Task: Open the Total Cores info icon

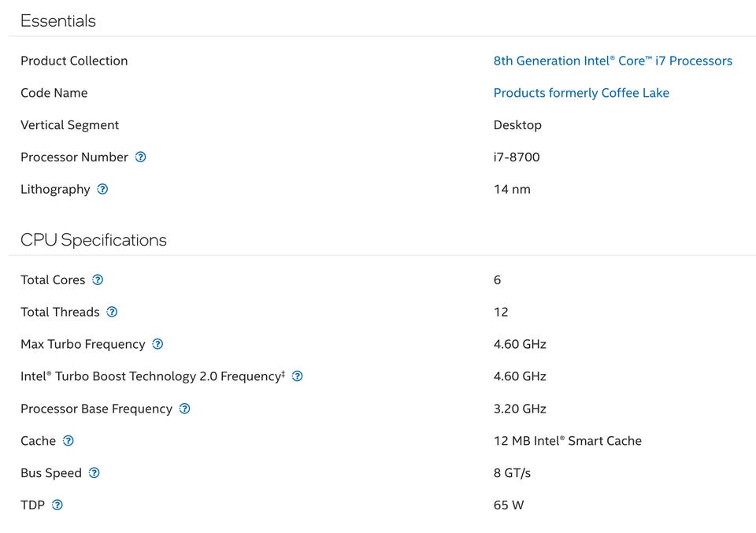Action: coord(98,279)
